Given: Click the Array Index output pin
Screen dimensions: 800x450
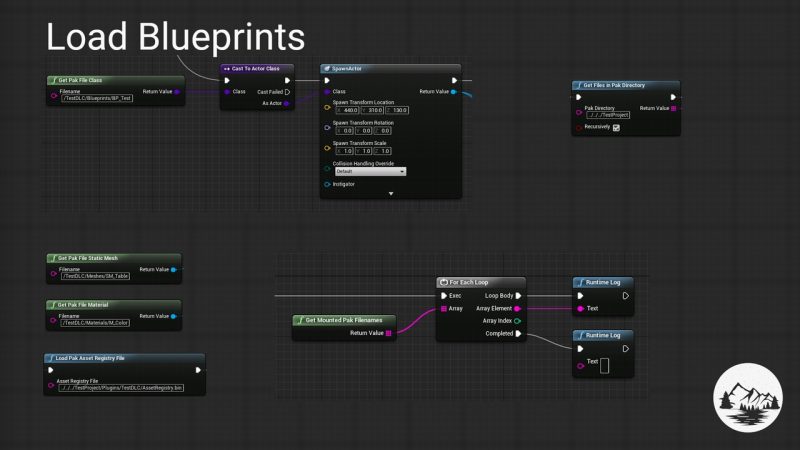Looking at the screenshot, I should [x=517, y=321].
